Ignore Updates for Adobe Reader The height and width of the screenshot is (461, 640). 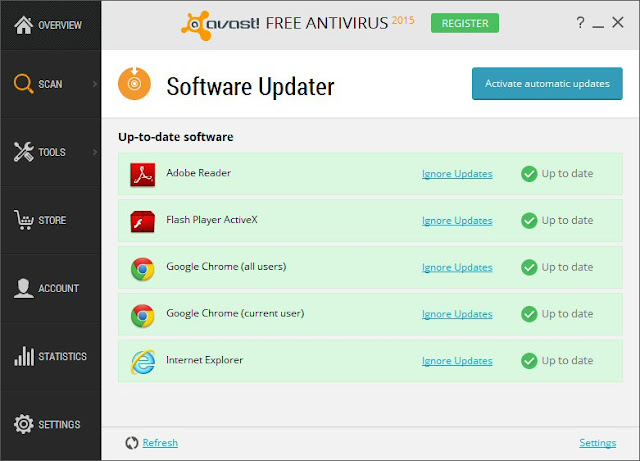457,174
